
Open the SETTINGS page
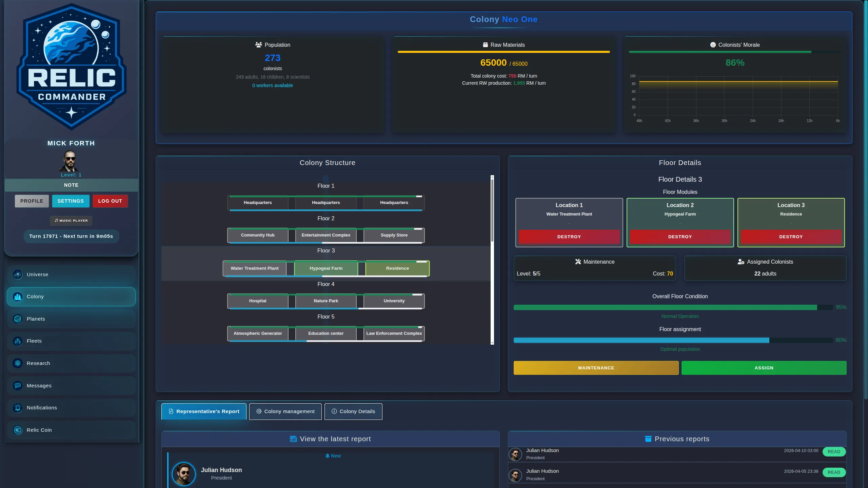[71, 201]
